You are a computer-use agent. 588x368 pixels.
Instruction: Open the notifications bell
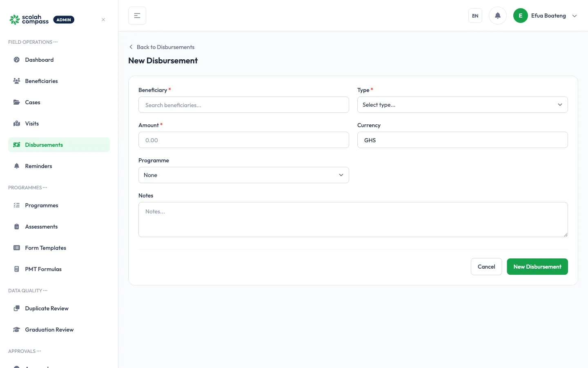pos(498,16)
